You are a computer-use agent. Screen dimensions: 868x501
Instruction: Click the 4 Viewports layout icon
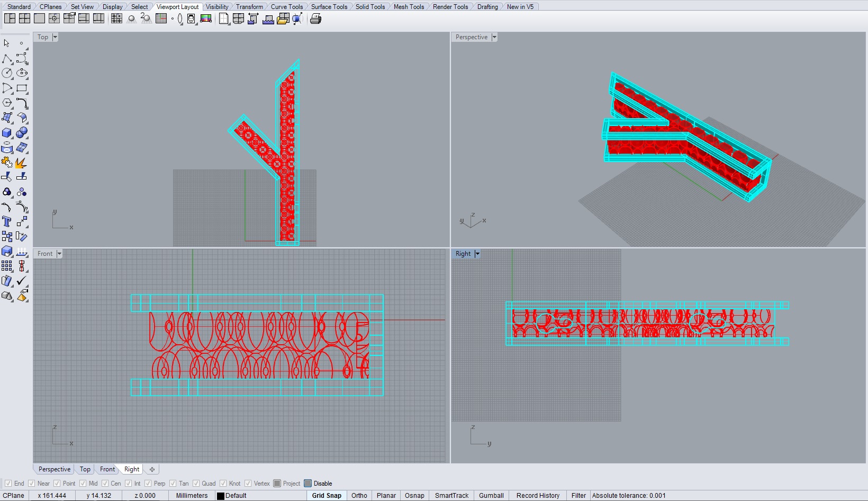[x=25, y=19]
